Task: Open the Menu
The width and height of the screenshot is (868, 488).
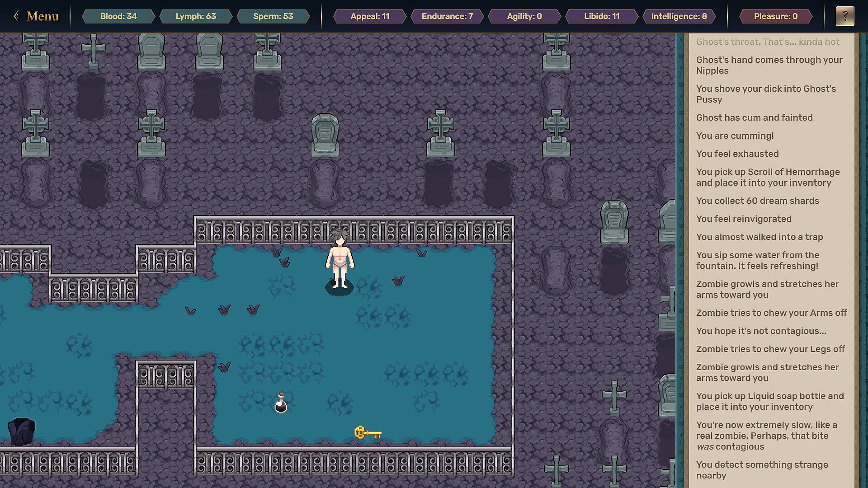Action: pyautogui.click(x=42, y=16)
